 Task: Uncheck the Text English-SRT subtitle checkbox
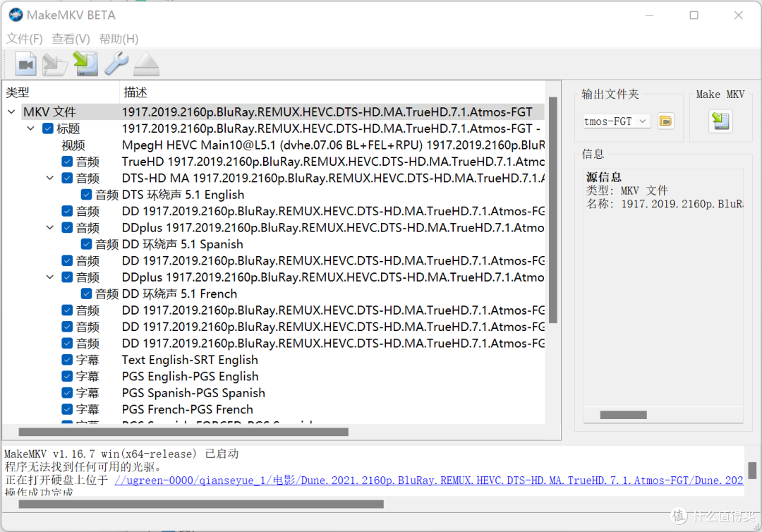coord(68,360)
